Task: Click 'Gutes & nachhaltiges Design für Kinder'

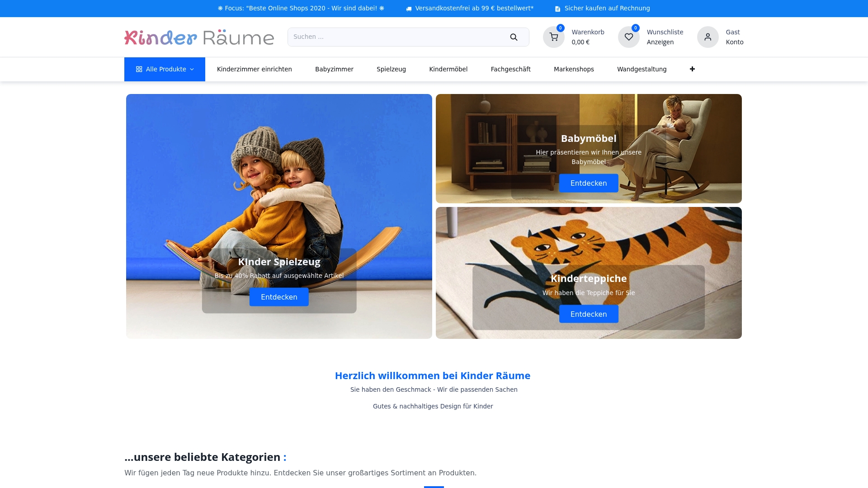Action: click(433, 406)
